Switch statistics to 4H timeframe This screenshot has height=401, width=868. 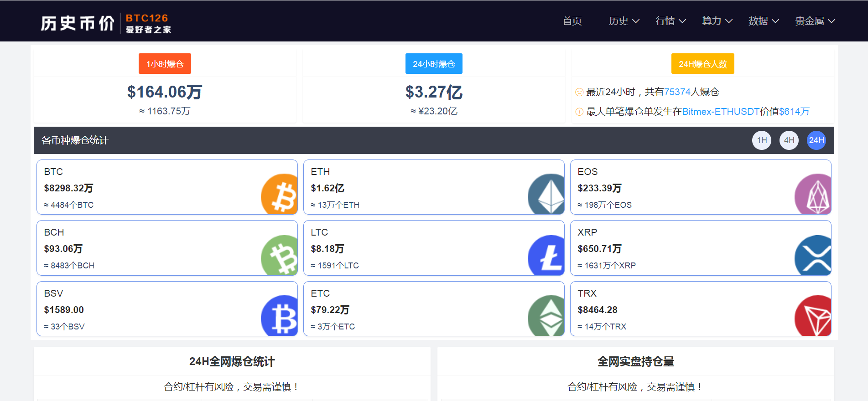click(x=789, y=140)
